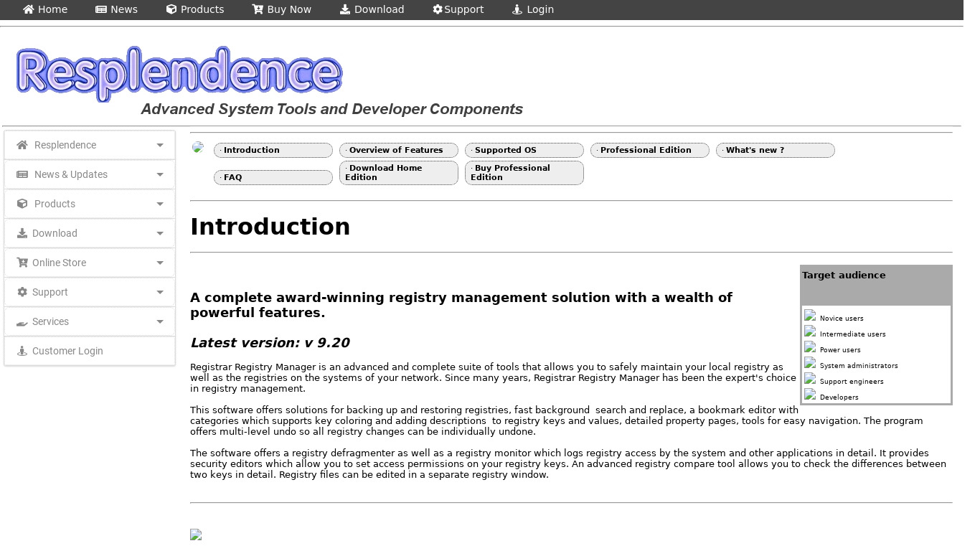Click the 'Introduction' page heading

pyautogui.click(x=270, y=227)
